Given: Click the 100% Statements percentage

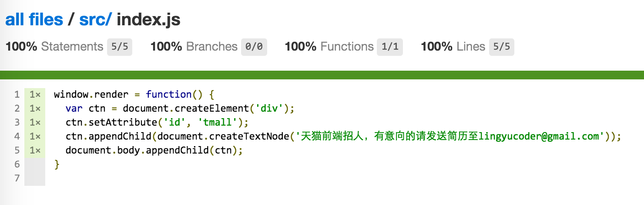Looking at the screenshot, I should 21,47.
